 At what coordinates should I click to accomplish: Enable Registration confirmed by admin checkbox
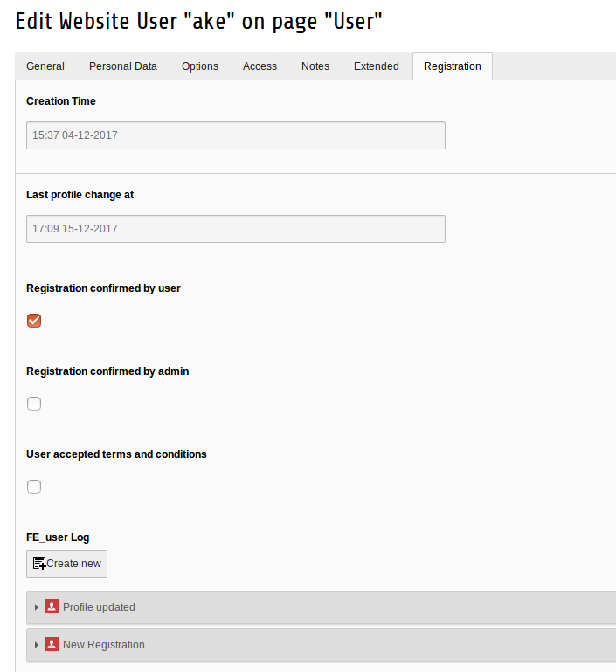click(x=34, y=404)
